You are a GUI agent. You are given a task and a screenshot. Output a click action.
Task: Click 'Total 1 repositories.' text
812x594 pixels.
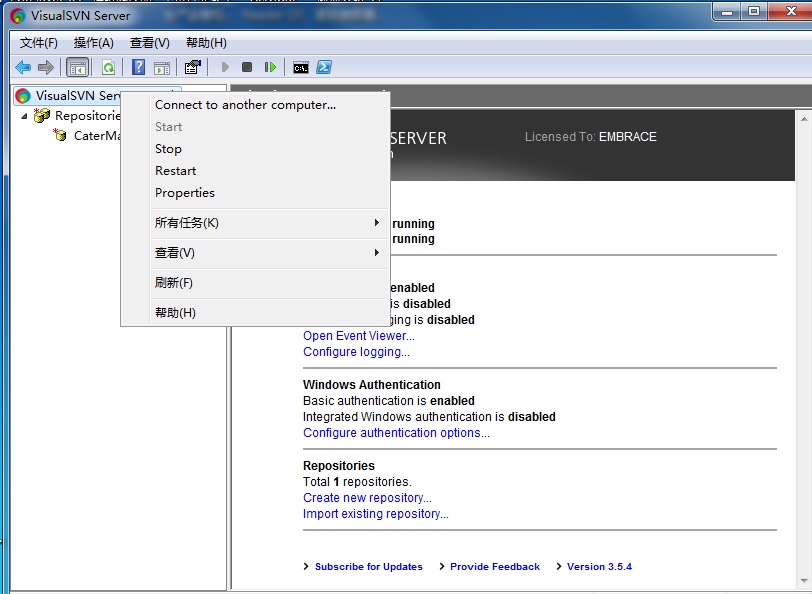point(357,482)
